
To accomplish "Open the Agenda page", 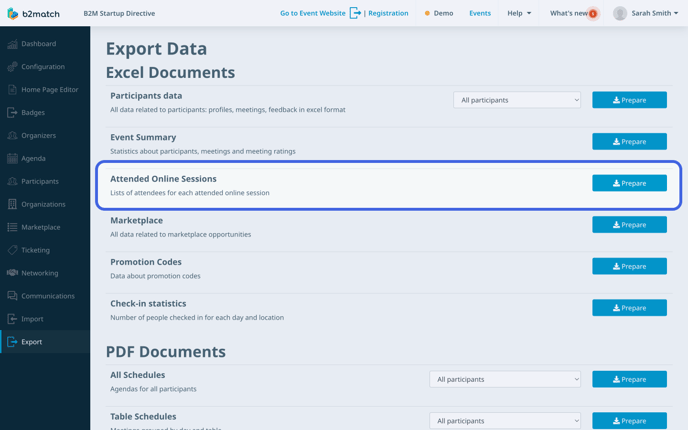I will [45, 158].
